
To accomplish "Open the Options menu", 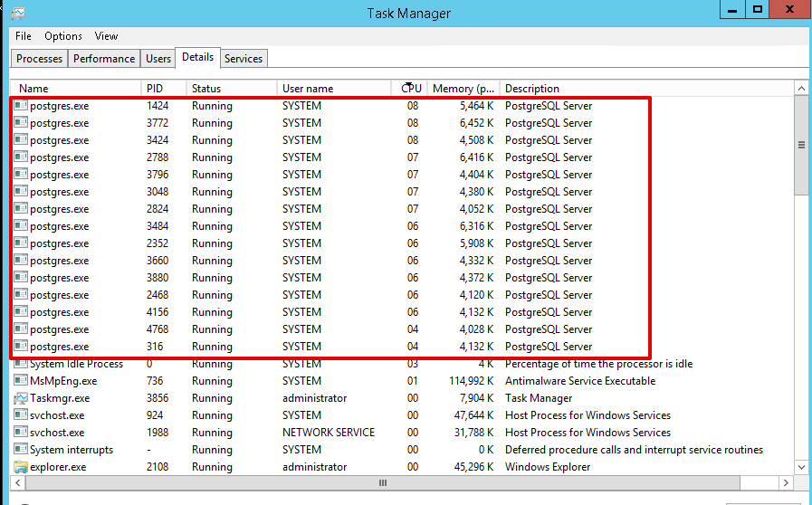I will point(63,36).
